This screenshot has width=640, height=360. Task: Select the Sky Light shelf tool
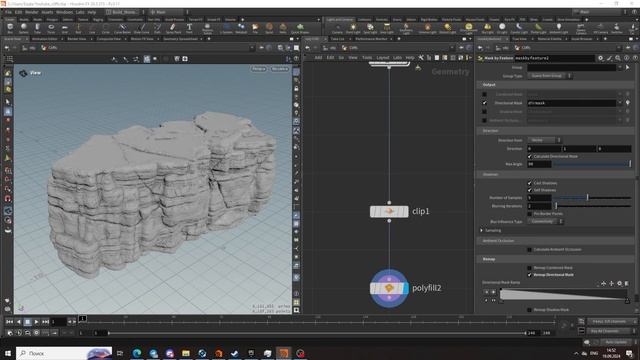coord(487,28)
